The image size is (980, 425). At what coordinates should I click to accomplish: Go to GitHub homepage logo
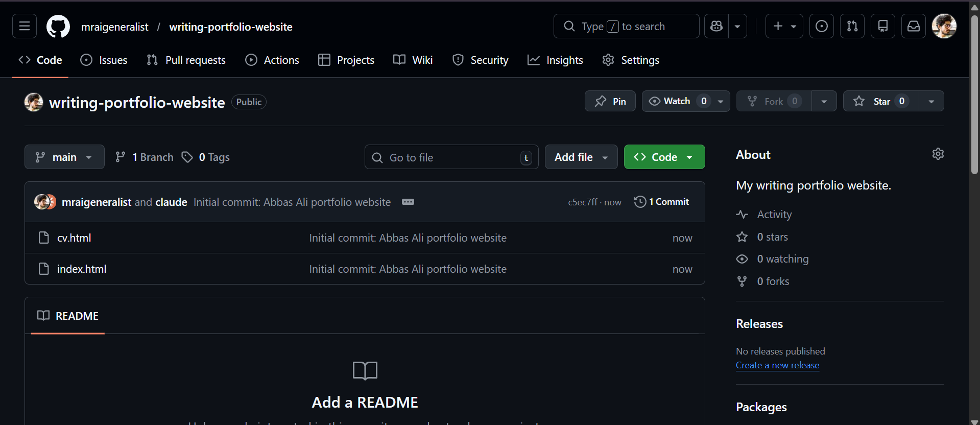[x=58, y=26]
